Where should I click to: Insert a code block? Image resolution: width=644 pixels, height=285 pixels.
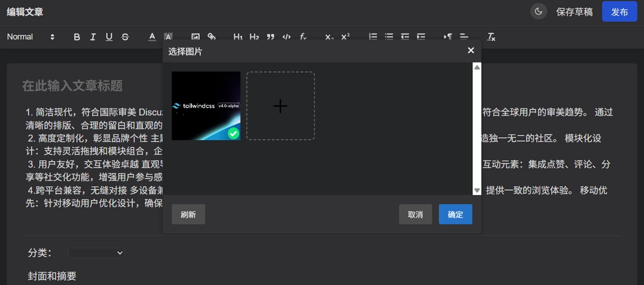click(286, 37)
